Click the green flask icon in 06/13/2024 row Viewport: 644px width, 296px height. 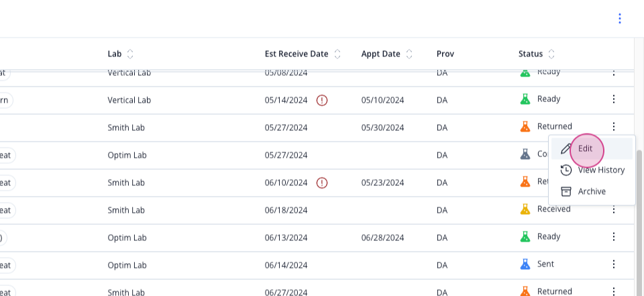click(x=525, y=236)
